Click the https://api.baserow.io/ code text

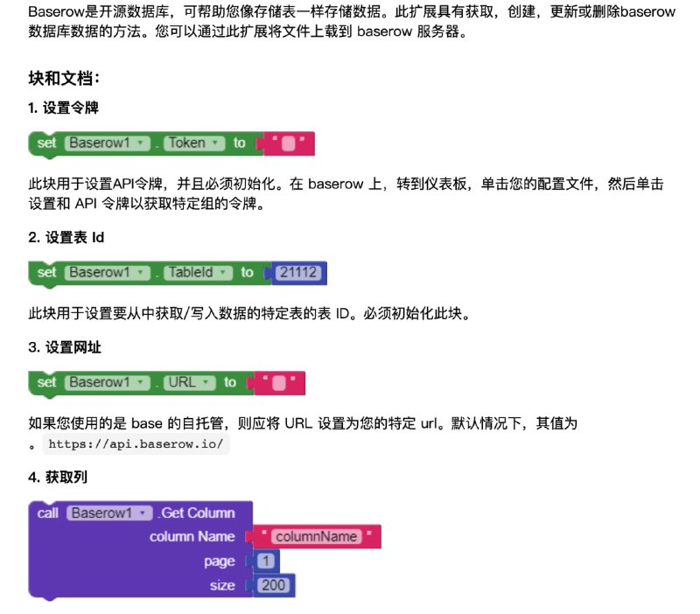point(136,444)
